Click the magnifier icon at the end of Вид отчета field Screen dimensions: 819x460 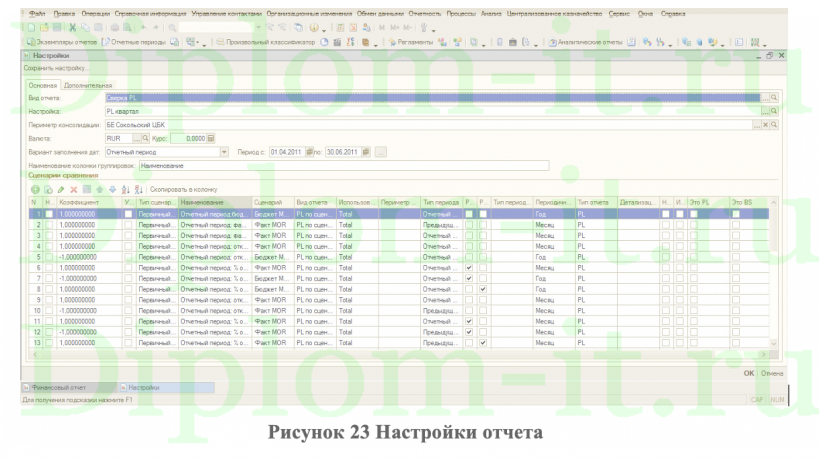click(x=774, y=98)
